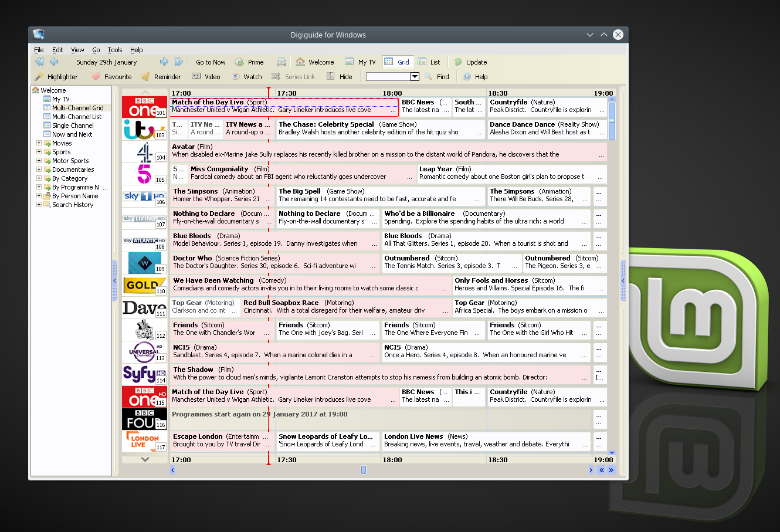Open the Tools menu
The image size is (780, 532).
115,50
